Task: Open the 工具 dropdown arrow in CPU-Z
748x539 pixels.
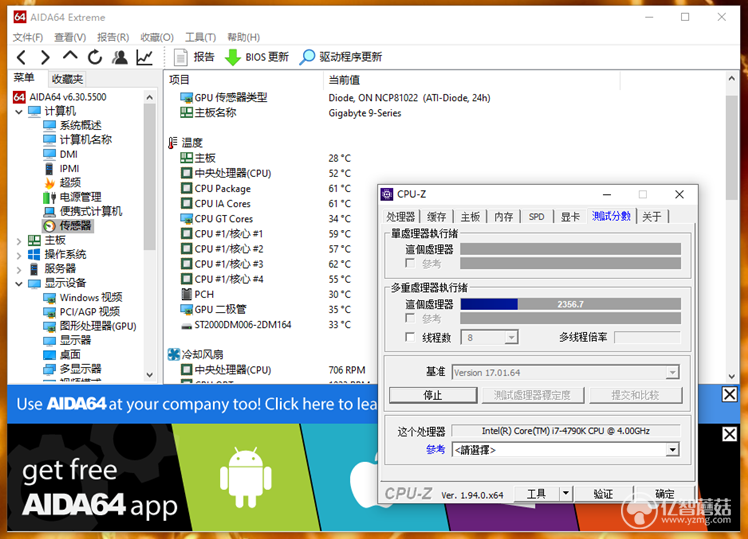Action: click(x=566, y=493)
